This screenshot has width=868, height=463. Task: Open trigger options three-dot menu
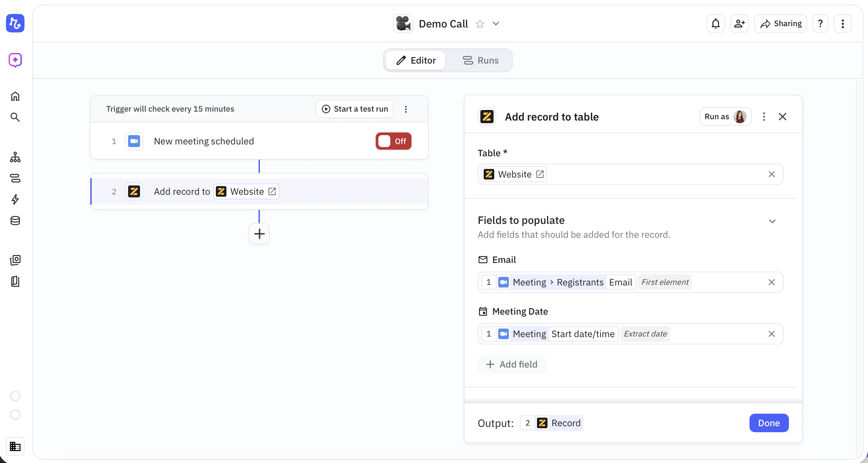point(406,109)
